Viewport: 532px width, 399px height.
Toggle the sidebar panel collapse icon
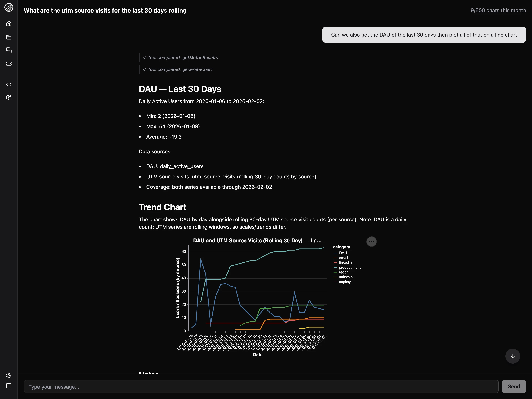(x=9, y=386)
